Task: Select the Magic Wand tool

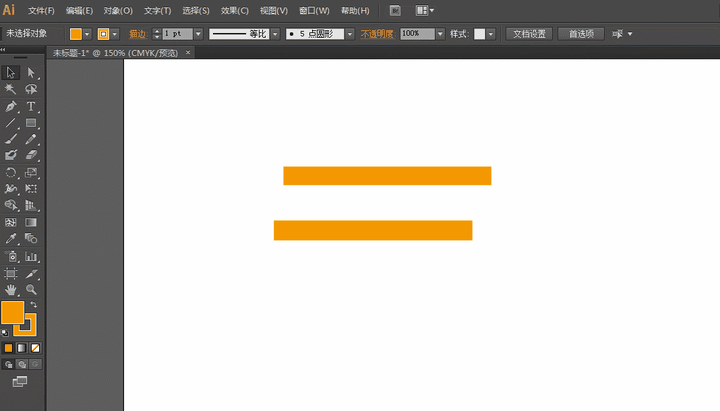Action: [11, 89]
